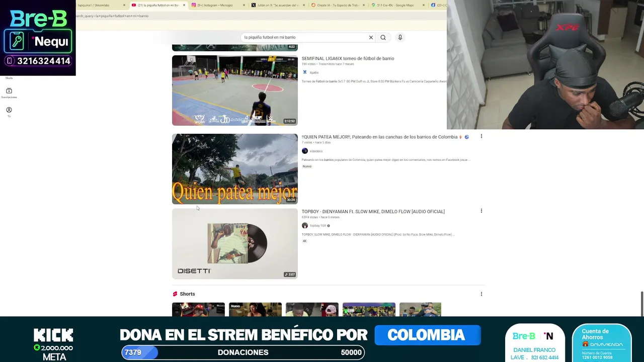This screenshot has height=362, width=644.
Task: Close the Streamlabs browser tab
Action: pos(124,5)
